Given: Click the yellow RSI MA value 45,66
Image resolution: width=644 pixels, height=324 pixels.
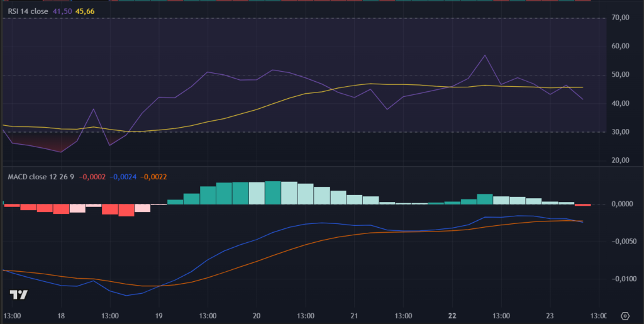Looking at the screenshot, I should click(x=85, y=11).
